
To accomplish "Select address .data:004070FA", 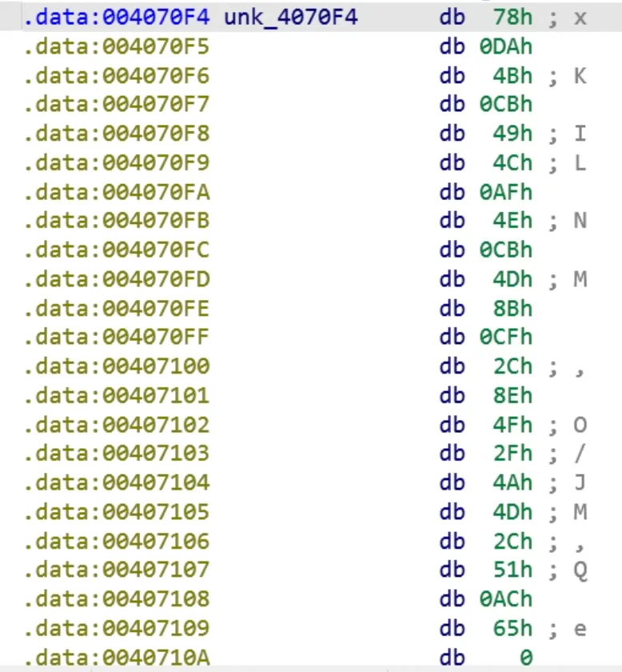I will click(117, 192).
